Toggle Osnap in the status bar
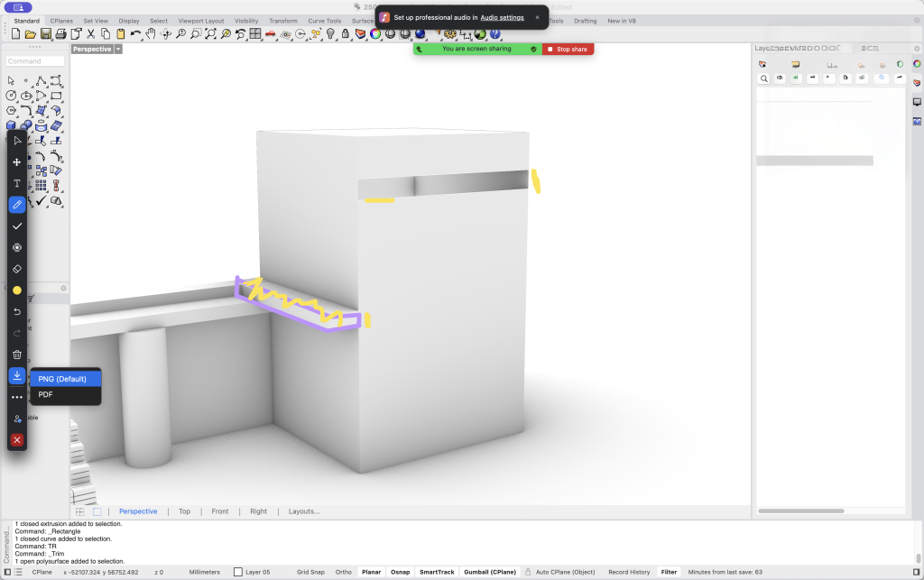Image resolution: width=924 pixels, height=580 pixels. click(x=400, y=572)
